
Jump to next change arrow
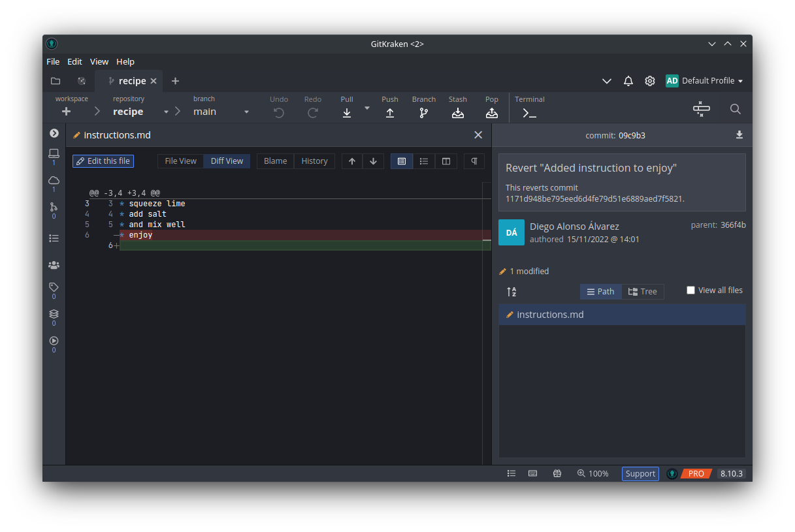point(373,161)
